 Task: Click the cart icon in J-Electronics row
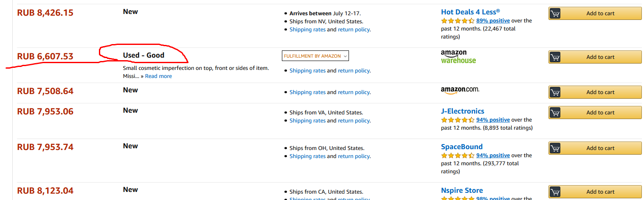tap(554, 113)
